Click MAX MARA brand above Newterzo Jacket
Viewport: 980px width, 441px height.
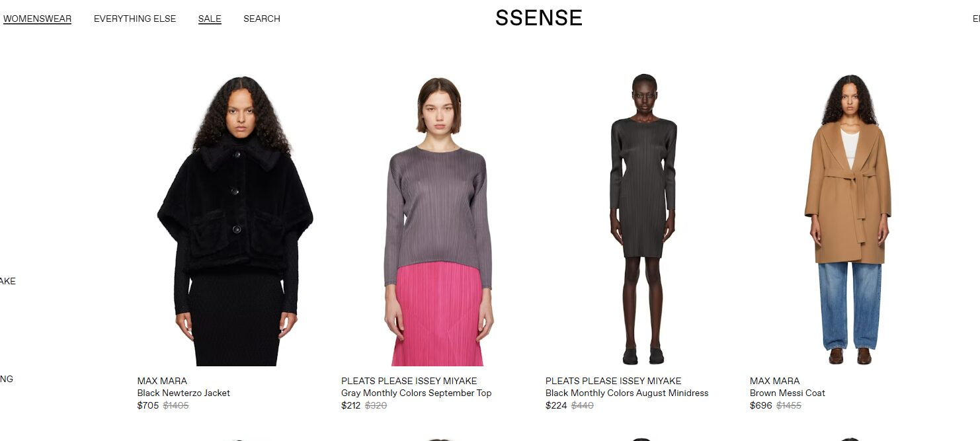(x=162, y=381)
